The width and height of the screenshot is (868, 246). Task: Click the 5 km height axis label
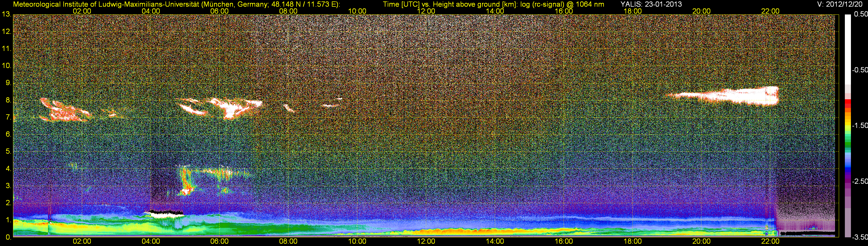(x=8, y=152)
